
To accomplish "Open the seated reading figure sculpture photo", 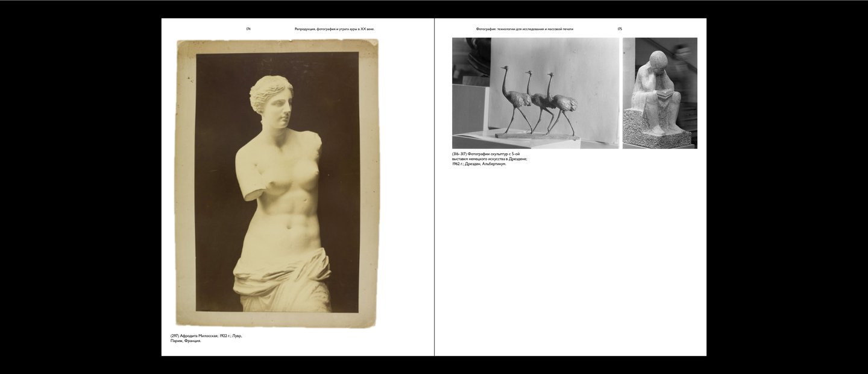I will click(x=660, y=93).
